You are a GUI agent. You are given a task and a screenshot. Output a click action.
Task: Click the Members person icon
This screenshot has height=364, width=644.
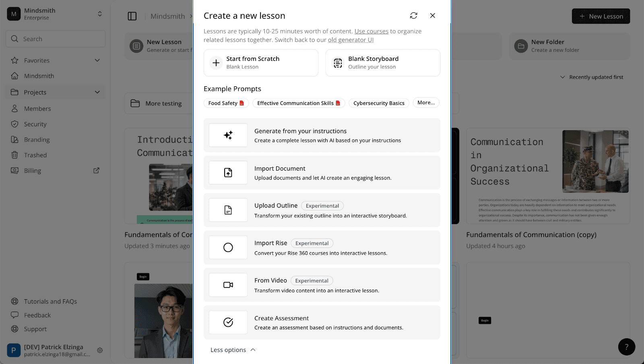[15, 109]
